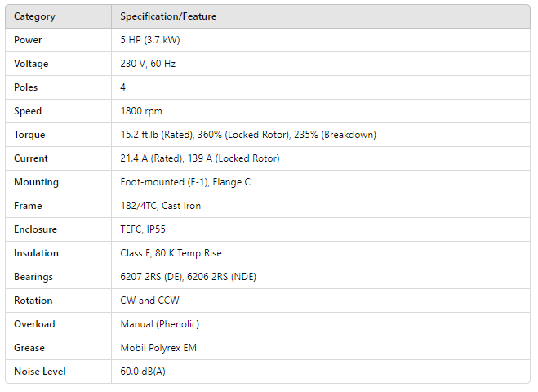The height and width of the screenshot is (392, 538).
Task: Click the Manual (Phenolic) overload cell
Action: click(x=159, y=324)
